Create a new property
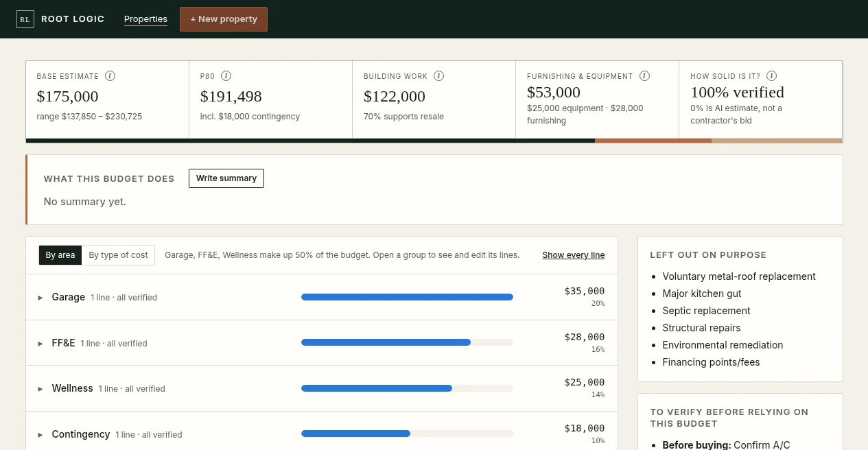This screenshot has width=868, height=450. click(224, 19)
